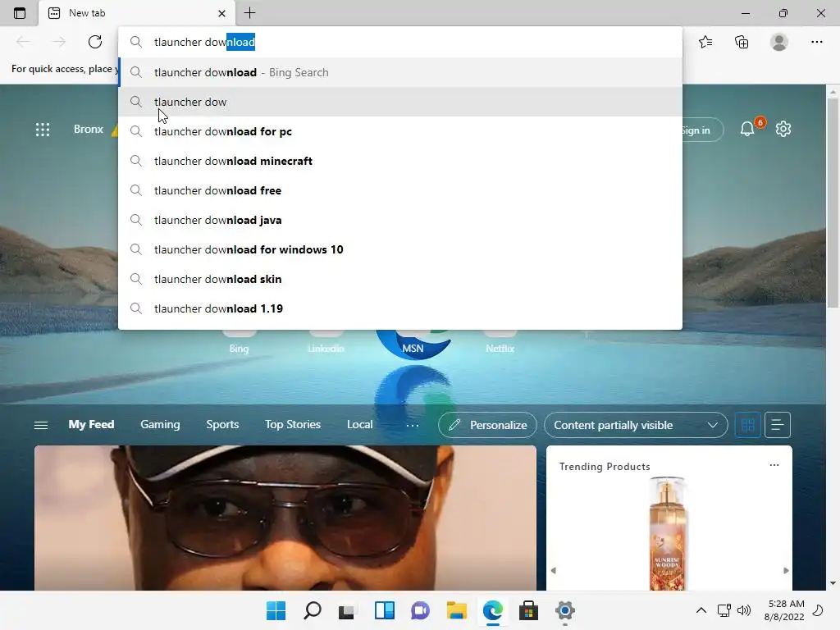This screenshot has width=840, height=630.
Task: Click the network tray icon
Action: point(724,610)
